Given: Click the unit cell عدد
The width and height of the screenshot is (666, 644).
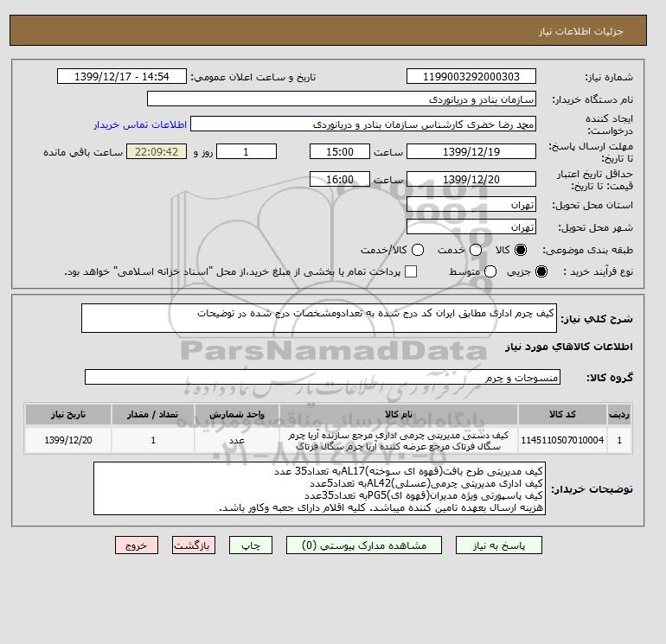Looking at the screenshot, I should point(237,440).
